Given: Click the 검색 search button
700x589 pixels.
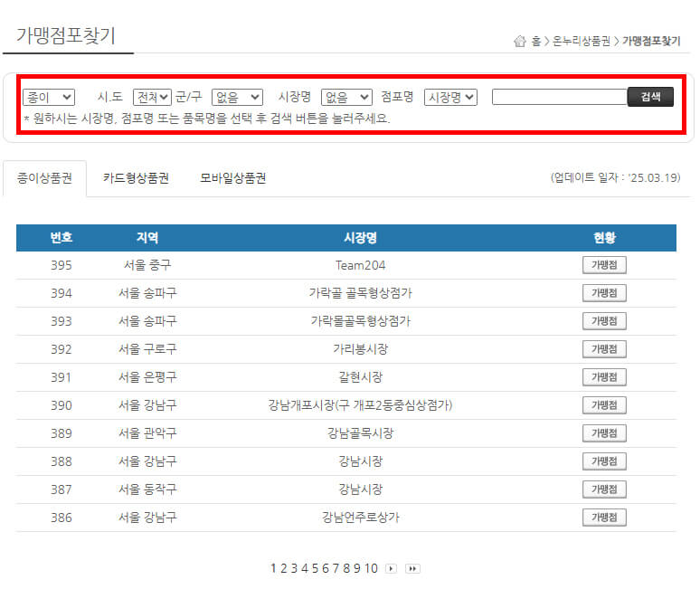Looking at the screenshot, I should pos(650,97).
